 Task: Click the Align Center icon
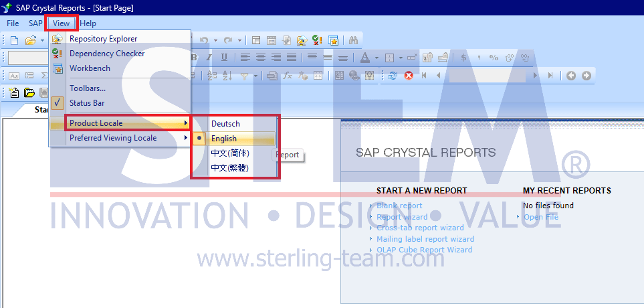click(260, 58)
